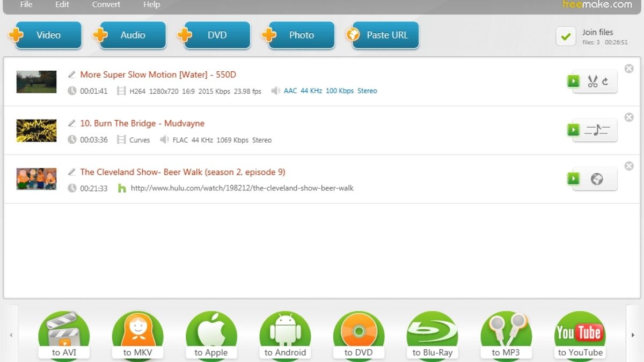The width and height of the screenshot is (644, 362).
Task: Select the to Blu-Ray output
Action: (433, 336)
